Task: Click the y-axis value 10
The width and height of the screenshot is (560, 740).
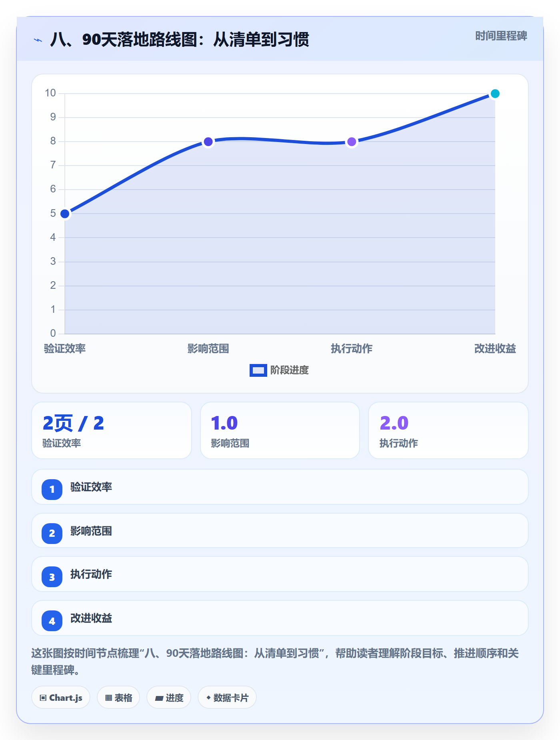Action: [x=50, y=93]
